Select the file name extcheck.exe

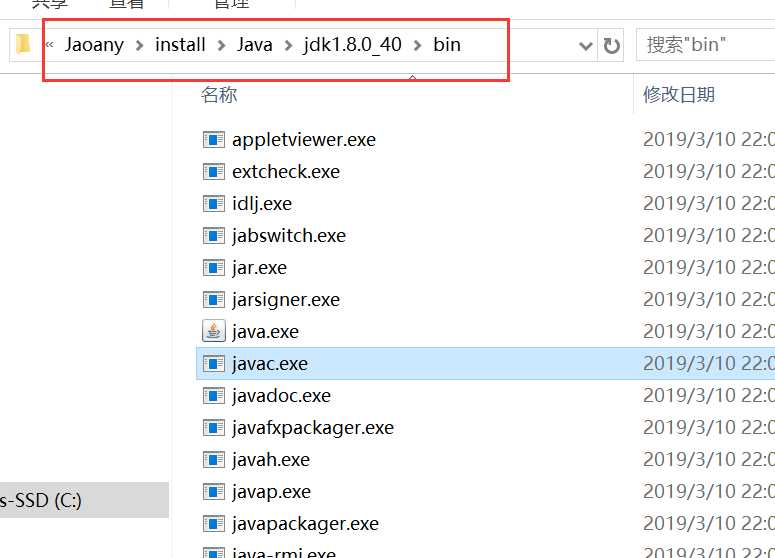[x=286, y=172]
